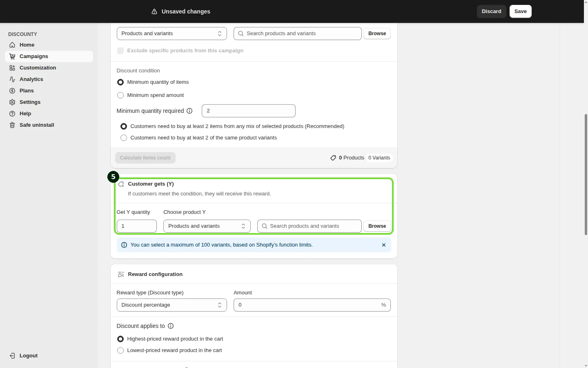The width and height of the screenshot is (588, 368).
Task: Focus the Get Y quantity field
Action: click(137, 226)
